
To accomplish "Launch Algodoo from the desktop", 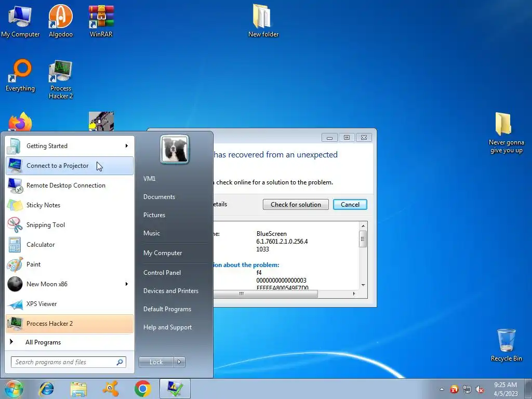I will [60, 21].
